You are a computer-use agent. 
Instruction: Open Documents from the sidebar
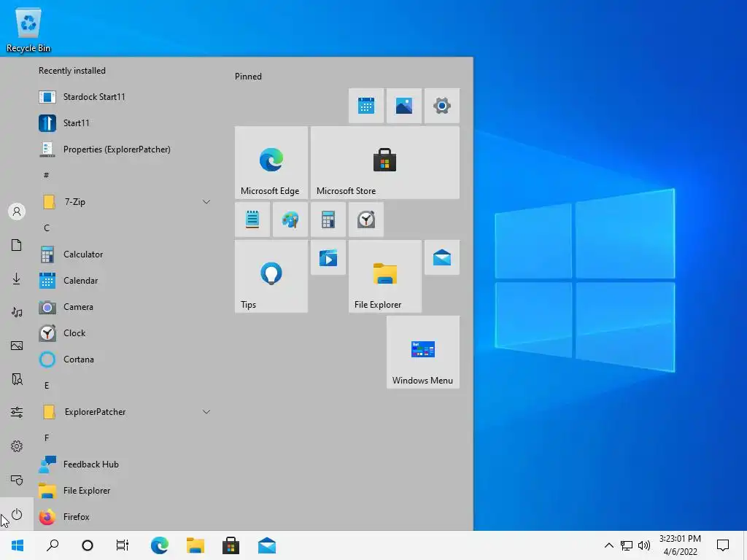17,245
